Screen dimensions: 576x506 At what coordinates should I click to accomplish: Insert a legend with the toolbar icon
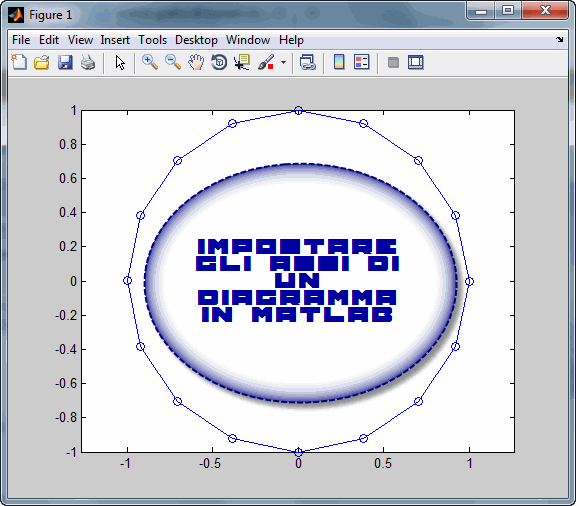361,62
